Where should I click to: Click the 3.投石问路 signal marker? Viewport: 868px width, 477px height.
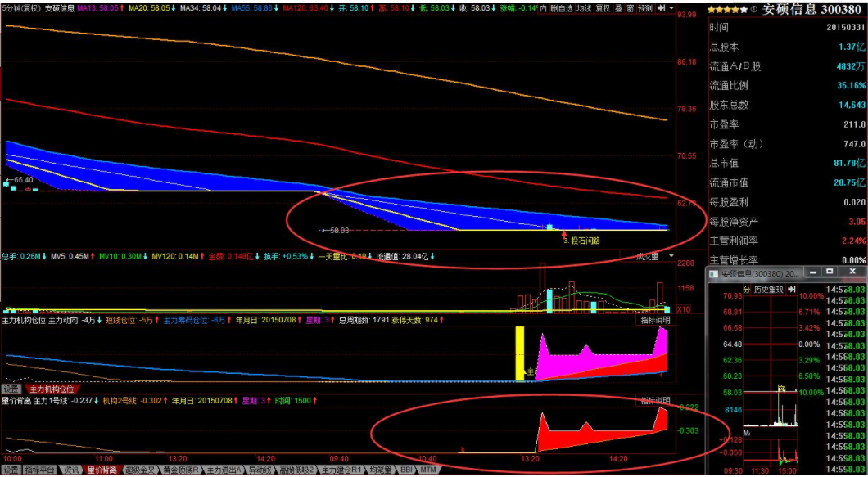pyautogui.click(x=581, y=241)
